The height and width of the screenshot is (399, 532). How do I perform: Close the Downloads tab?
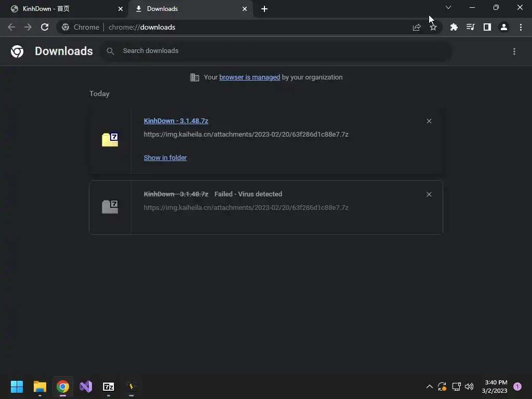click(x=245, y=9)
